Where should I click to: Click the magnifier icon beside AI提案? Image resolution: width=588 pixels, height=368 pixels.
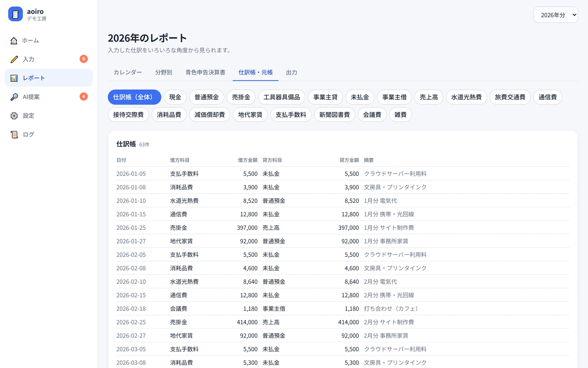[x=14, y=97]
